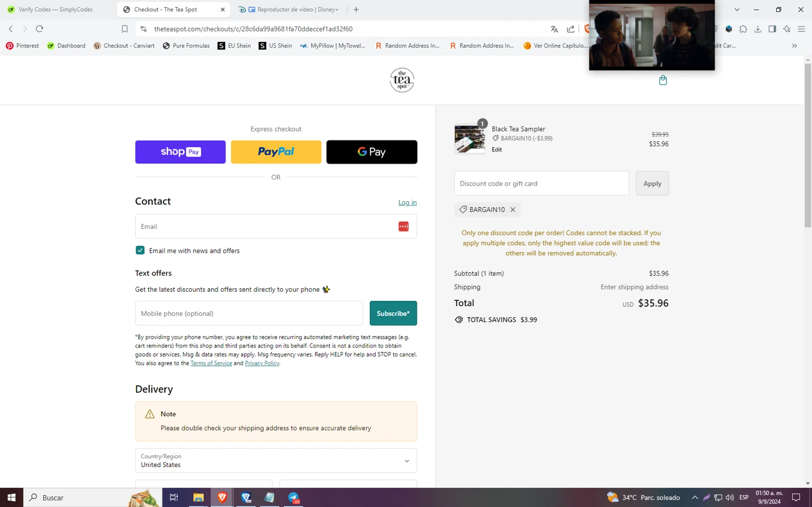Open the volume control in system tray

730,497
